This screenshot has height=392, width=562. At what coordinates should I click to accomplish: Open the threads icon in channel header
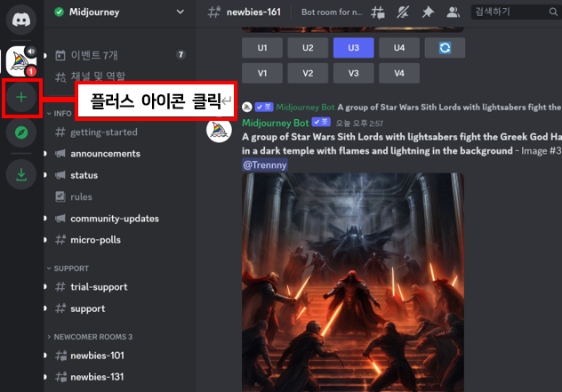(x=377, y=12)
